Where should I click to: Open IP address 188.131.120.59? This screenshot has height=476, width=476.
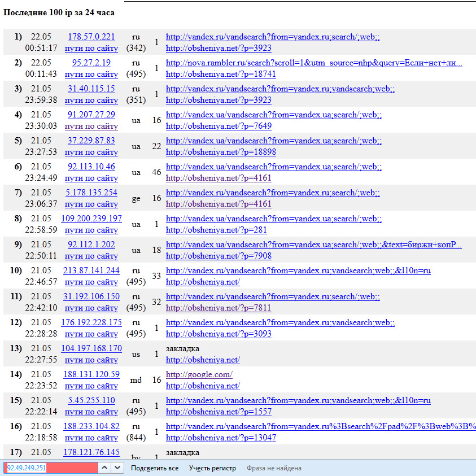[x=91, y=374]
